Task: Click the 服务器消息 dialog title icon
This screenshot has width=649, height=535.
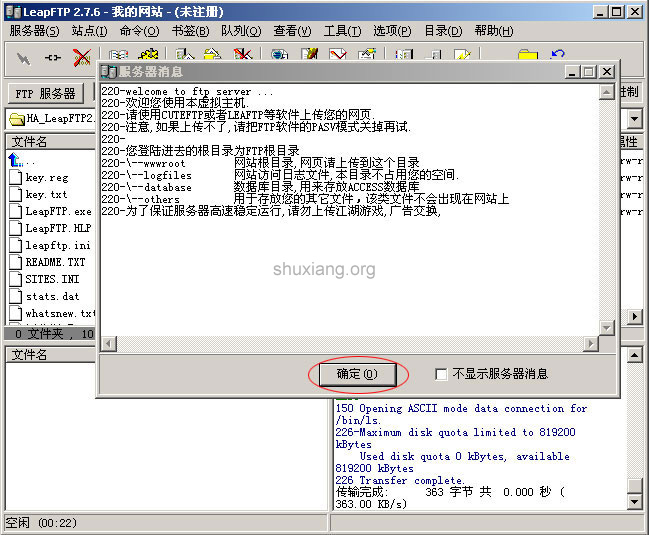Action: point(109,72)
